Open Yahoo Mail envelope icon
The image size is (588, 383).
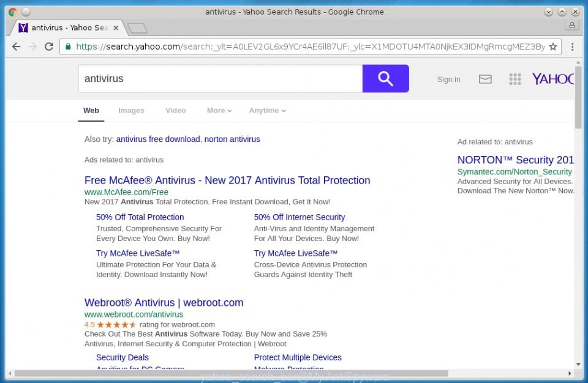485,79
